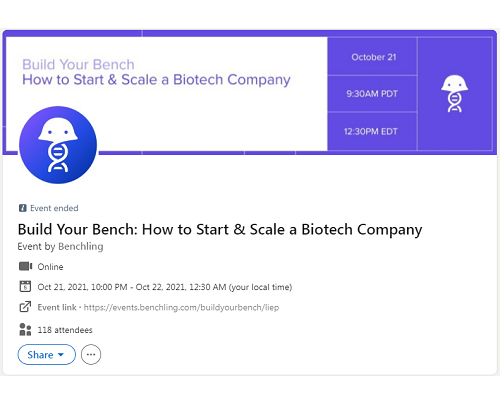
Task: Click the event date and time text
Action: (165, 287)
